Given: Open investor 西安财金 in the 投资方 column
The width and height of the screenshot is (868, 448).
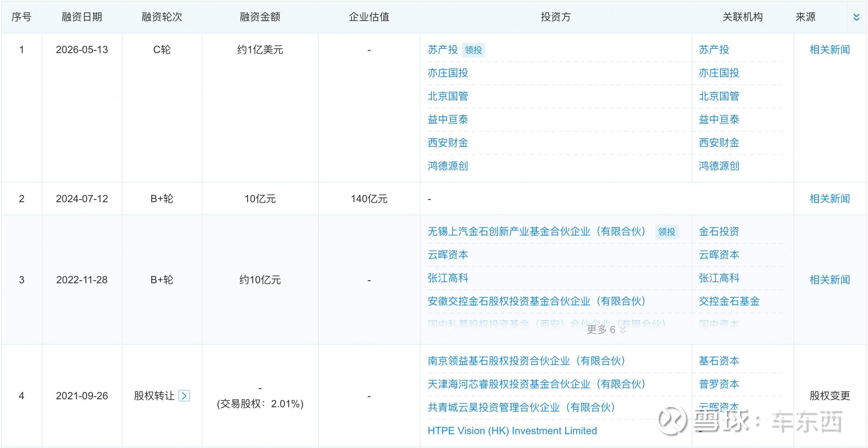Looking at the screenshot, I should tap(448, 143).
